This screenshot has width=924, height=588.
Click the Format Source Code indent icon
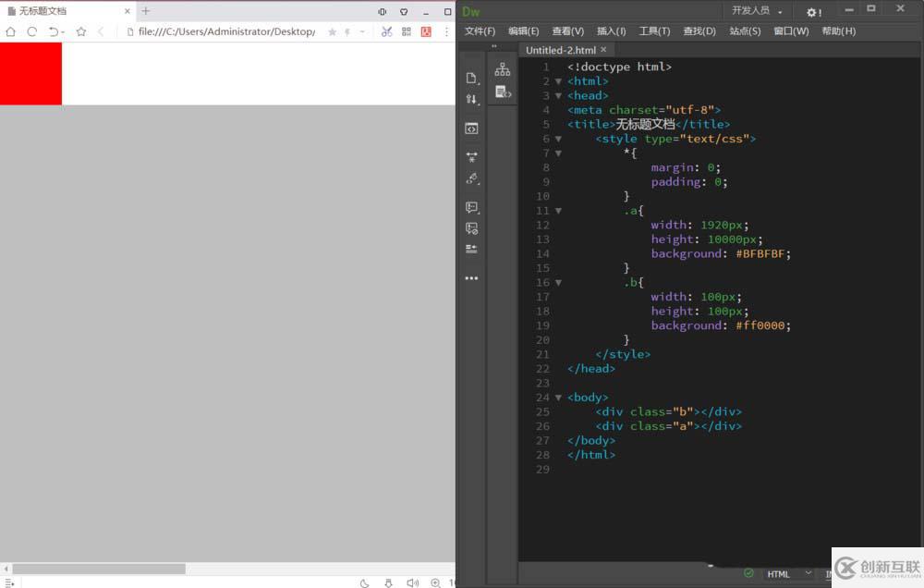471,249
